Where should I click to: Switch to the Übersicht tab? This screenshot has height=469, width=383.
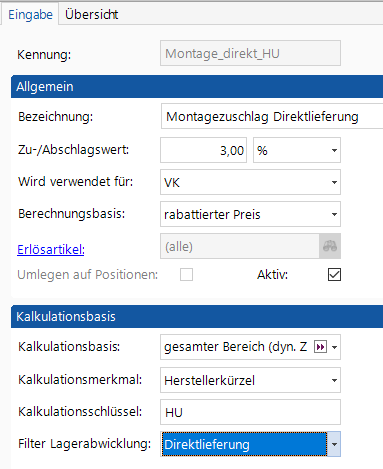tap(91, 14)
